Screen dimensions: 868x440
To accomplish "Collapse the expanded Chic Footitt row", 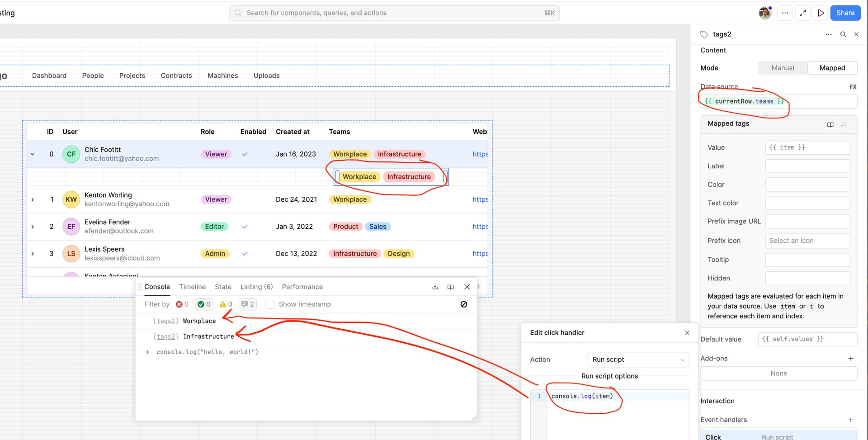I will coord(33,154).
